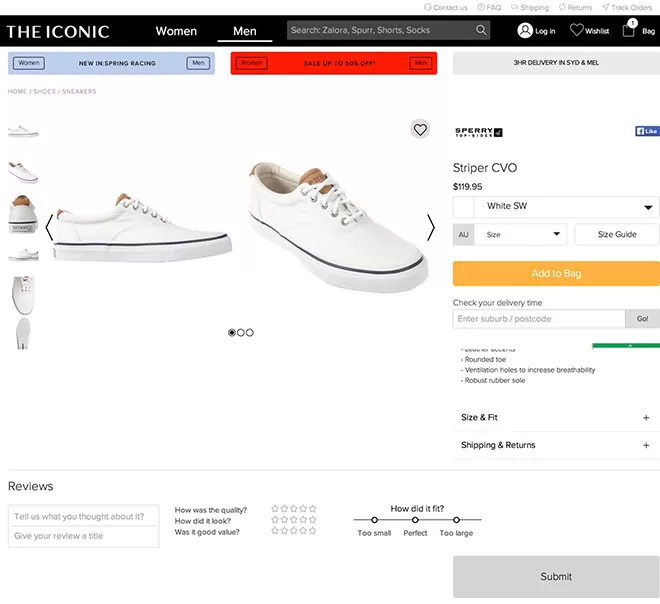Focus the 'Give your review a title' field
Image resolution: width=660 pixels, height=604 pixels.
[83, 536]
